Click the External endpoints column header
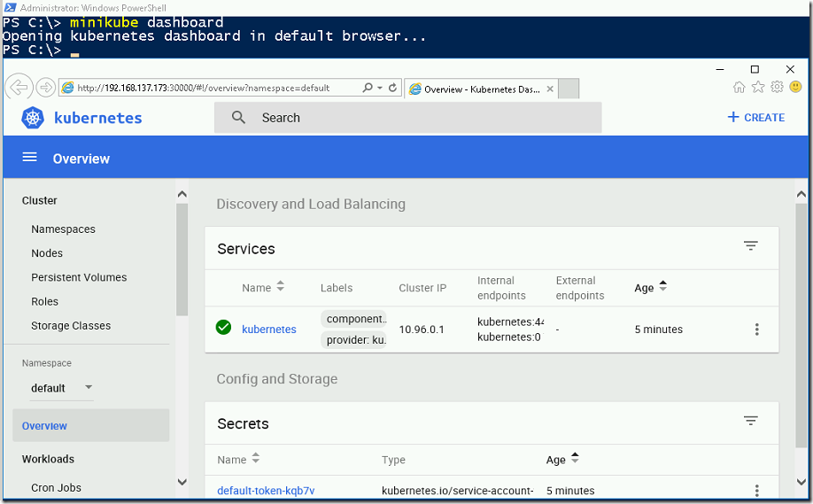This screenshot has height=504, width=813. pyautogui.click(x=580, y=288)
